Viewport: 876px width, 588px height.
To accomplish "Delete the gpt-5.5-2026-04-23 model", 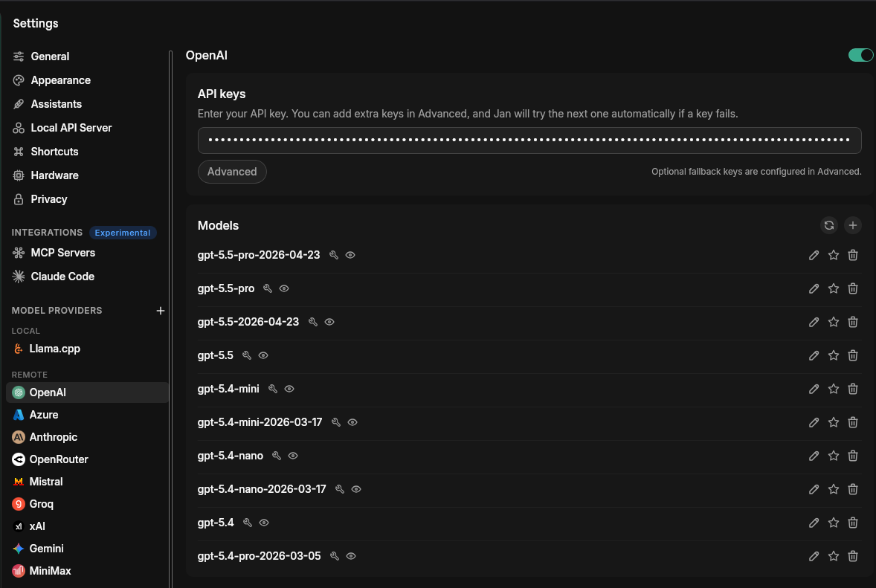I will [x=852, y=322].
